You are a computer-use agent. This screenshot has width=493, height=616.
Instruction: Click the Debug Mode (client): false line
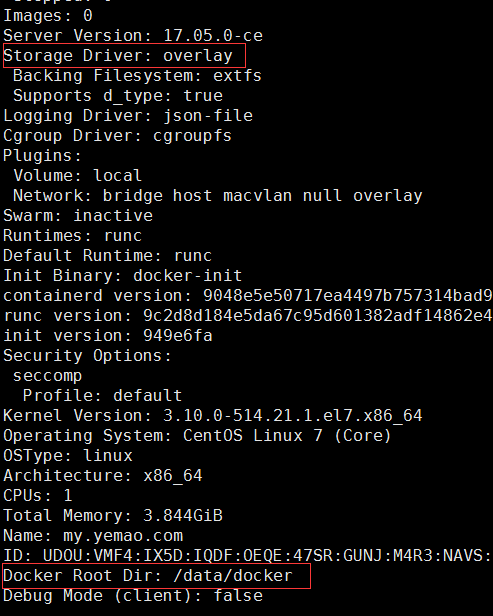(133, 596)
